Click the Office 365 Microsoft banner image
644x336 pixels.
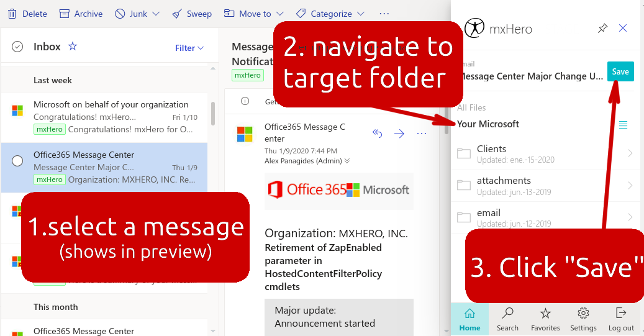pos(339,191)
